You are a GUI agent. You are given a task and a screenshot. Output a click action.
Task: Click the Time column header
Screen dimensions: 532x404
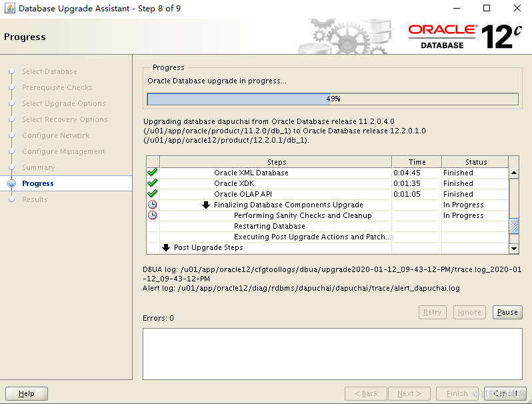(417, 162)
